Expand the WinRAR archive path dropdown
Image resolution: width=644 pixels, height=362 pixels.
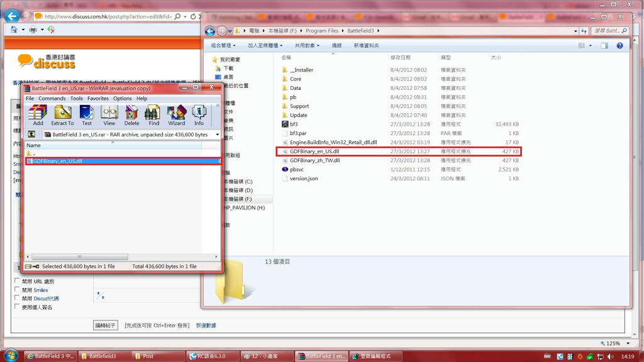(x=217, y=134)
